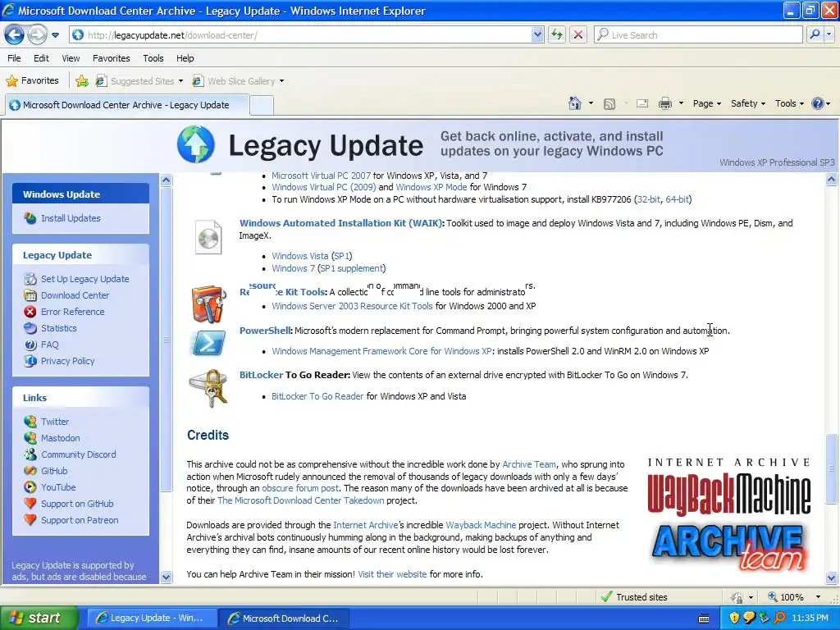The image size is (840, 630).
Task: Open the View menu
Action: pyautogui.click(x=71, y=58)
